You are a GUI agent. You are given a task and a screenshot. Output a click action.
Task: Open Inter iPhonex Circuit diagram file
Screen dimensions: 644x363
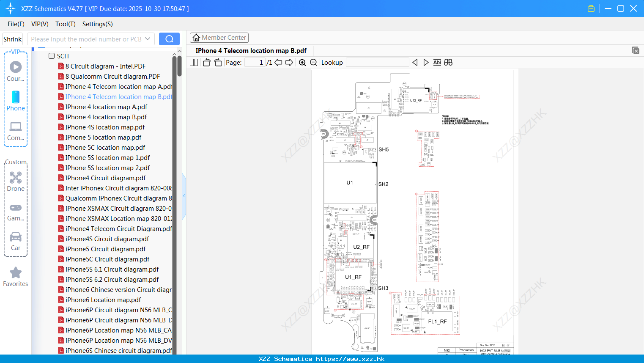click(115, 188)
